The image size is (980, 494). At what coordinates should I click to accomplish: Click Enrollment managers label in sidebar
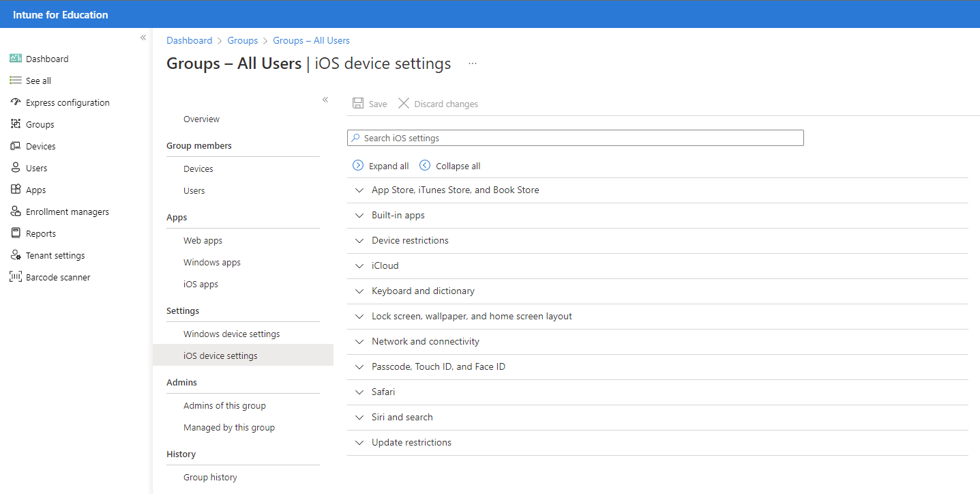pos(68,212)
